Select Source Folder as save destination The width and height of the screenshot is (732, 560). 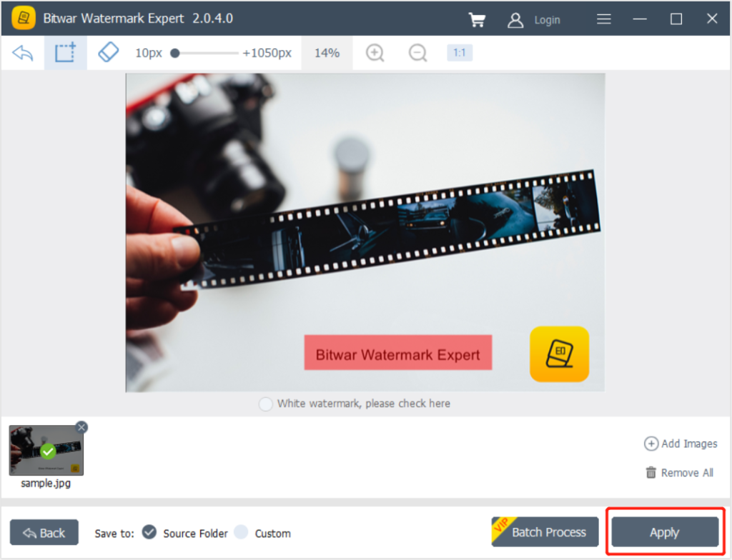149,533
